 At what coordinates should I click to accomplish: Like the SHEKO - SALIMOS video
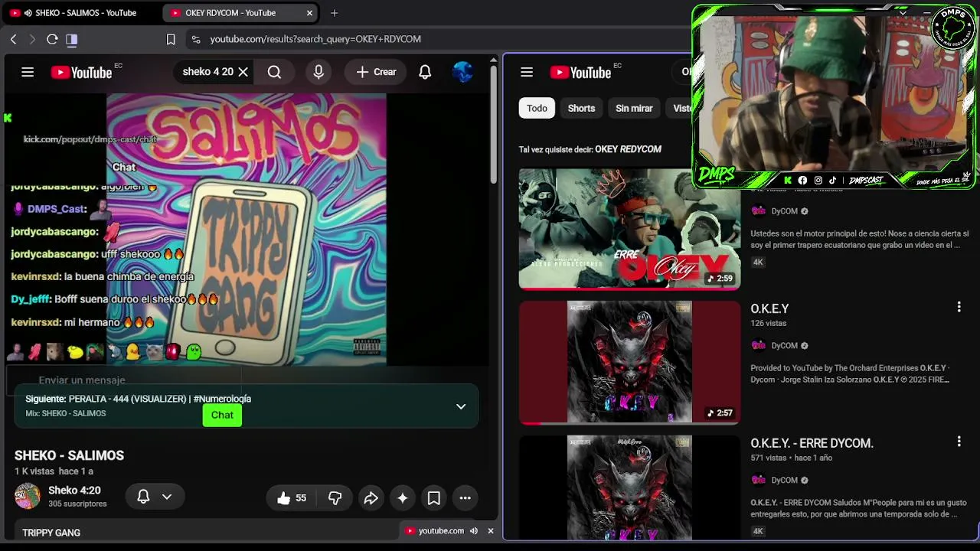292,498
